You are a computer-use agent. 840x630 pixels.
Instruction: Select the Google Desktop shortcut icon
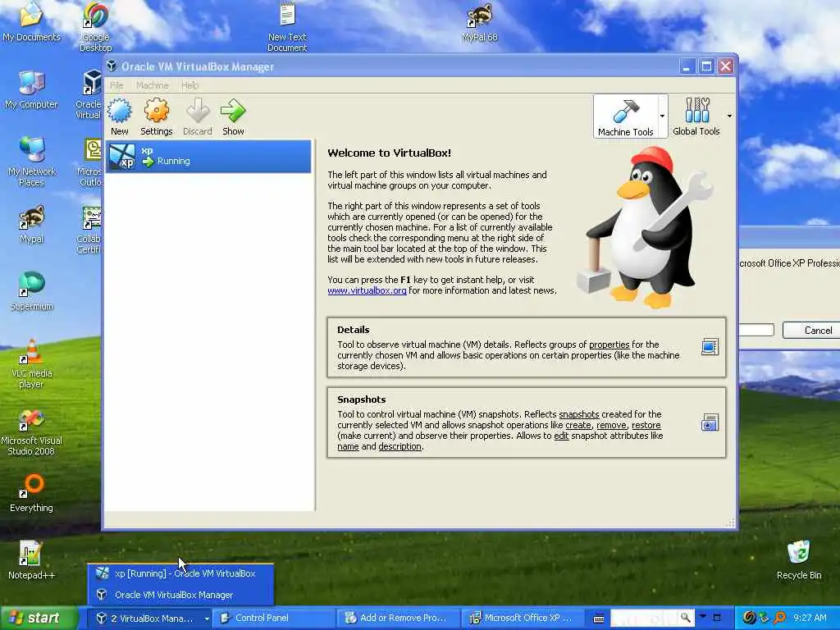pos(95,25)
